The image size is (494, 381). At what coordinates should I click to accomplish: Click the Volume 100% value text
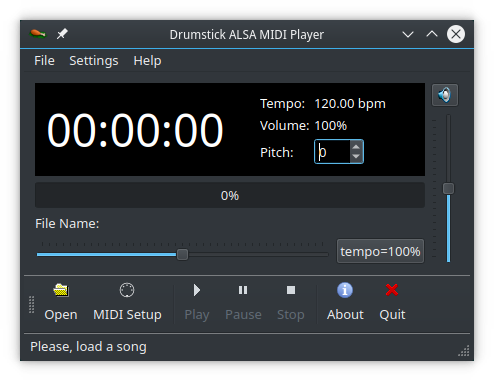pyautogui.click(x=330, y=126)
